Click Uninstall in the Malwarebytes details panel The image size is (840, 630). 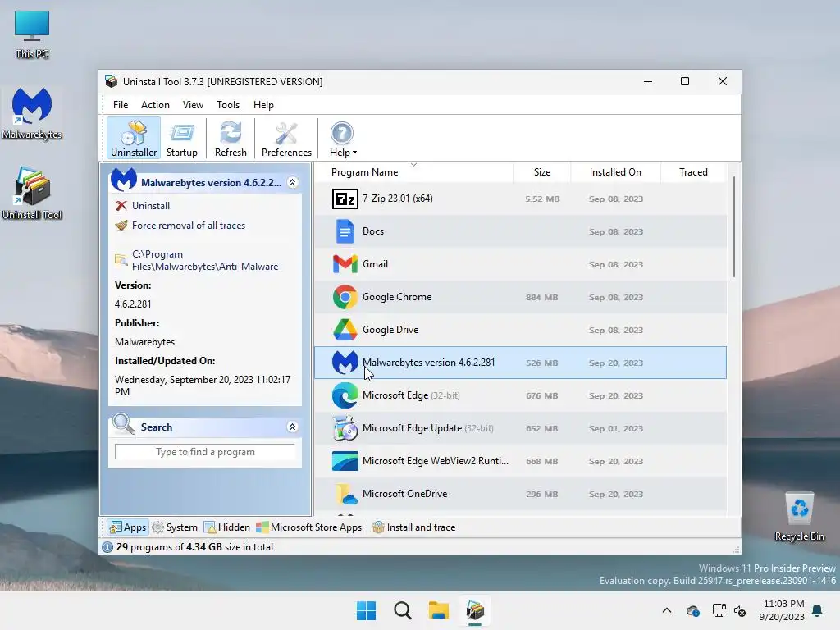click(x=151, y=206)
